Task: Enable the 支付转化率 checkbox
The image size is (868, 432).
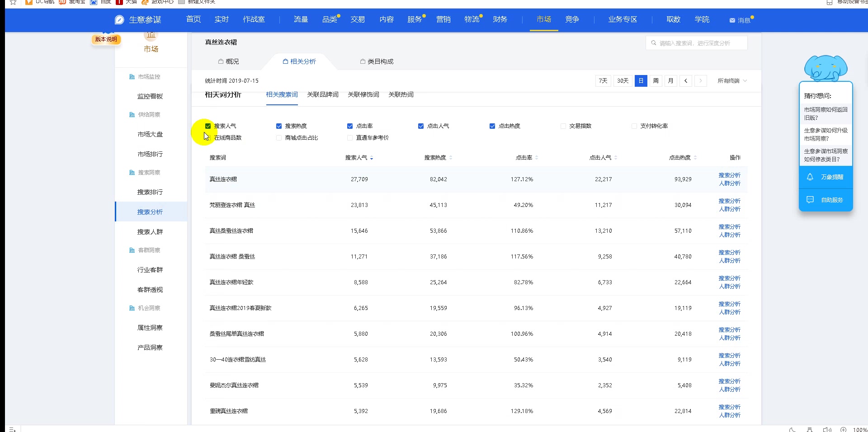Action: pyautogui.click(x=635, y=126)
